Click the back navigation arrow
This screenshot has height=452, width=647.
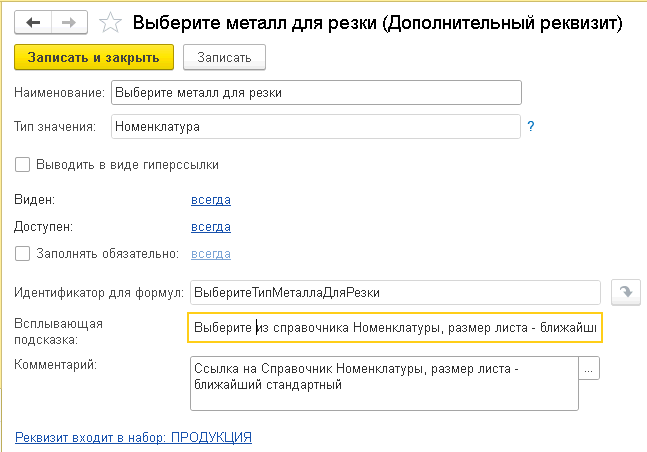(33, 20)
